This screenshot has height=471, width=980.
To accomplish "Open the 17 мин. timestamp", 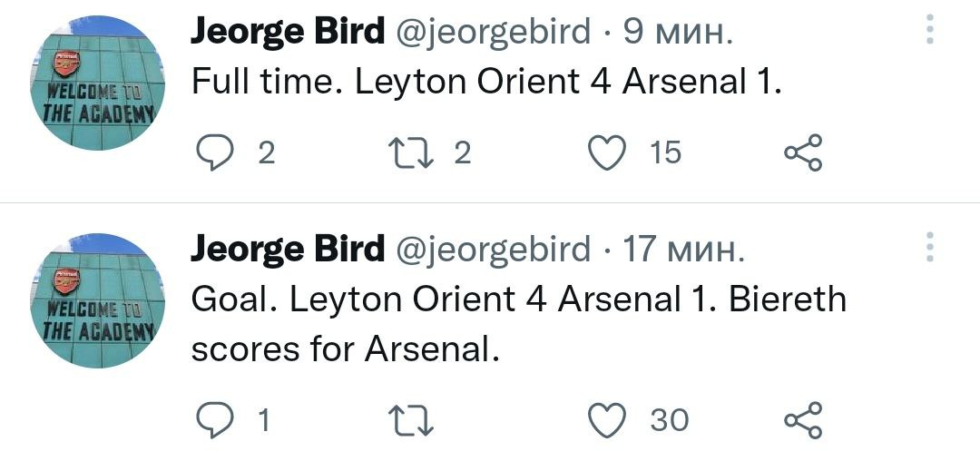I will (682, 249).
